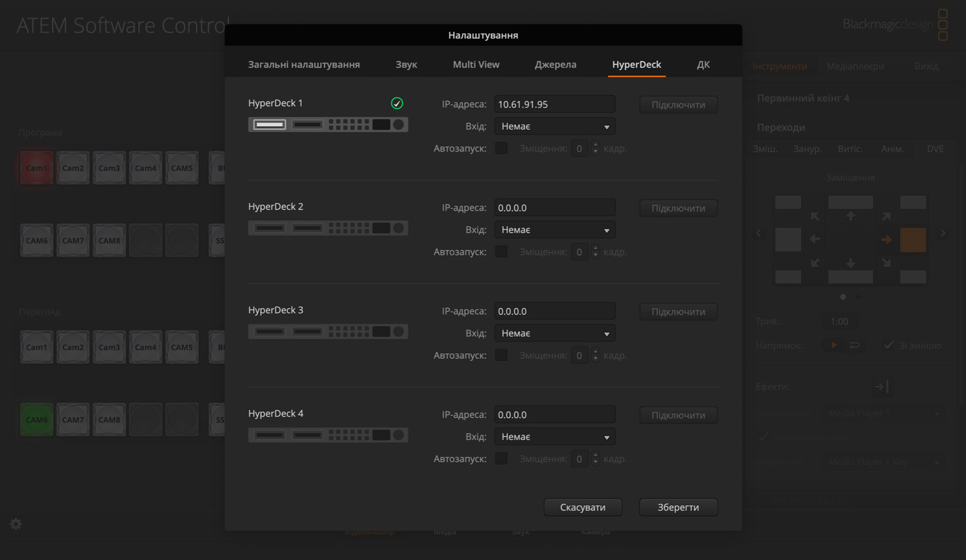Click the transition duration 1:00 field

pos(839,321)
